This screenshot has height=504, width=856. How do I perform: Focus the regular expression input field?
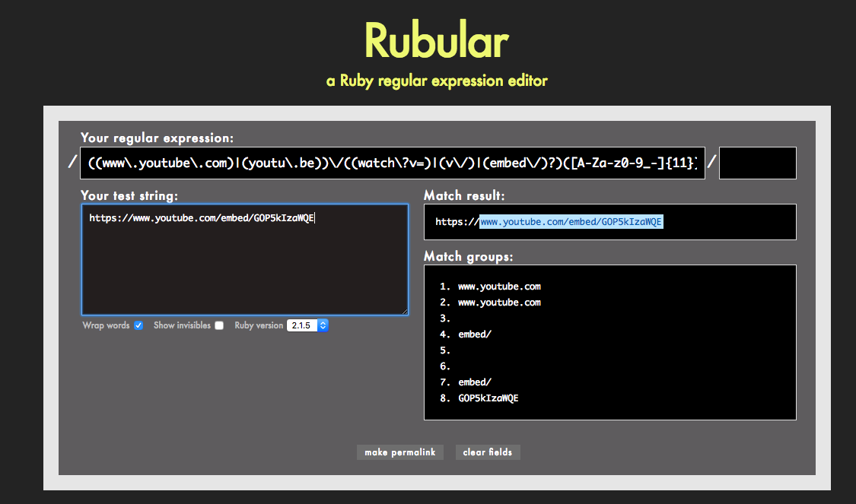(393, 163)
